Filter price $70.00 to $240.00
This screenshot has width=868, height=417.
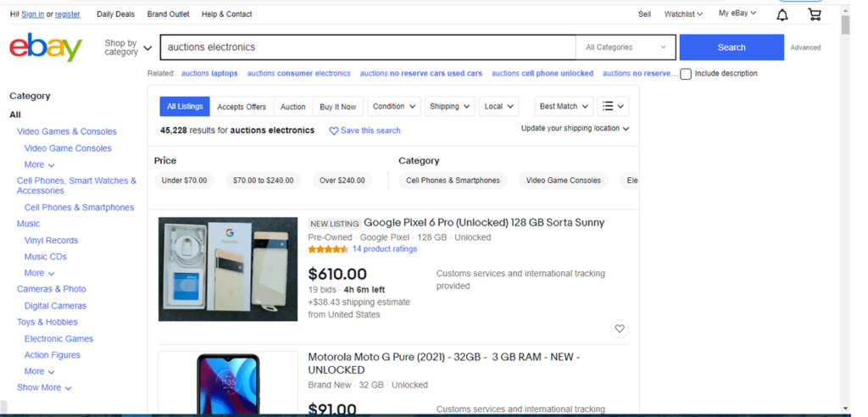click(x=264, y=181)
